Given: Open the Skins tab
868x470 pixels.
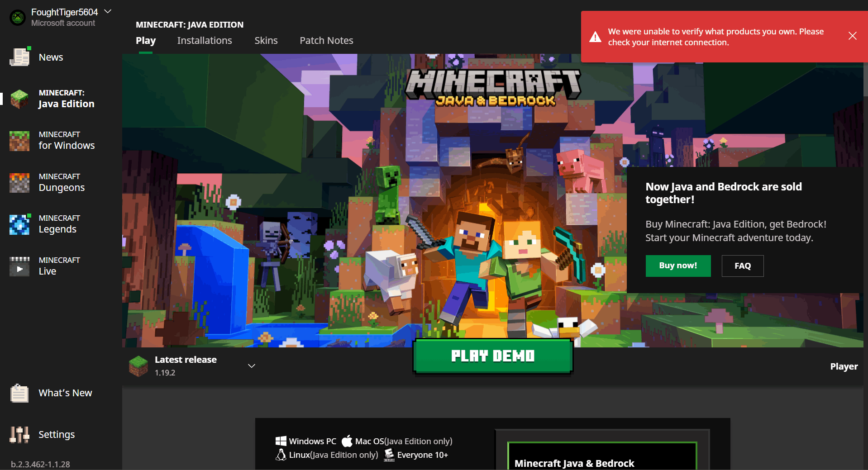Looking at the screenshot, I should point(266,41).
